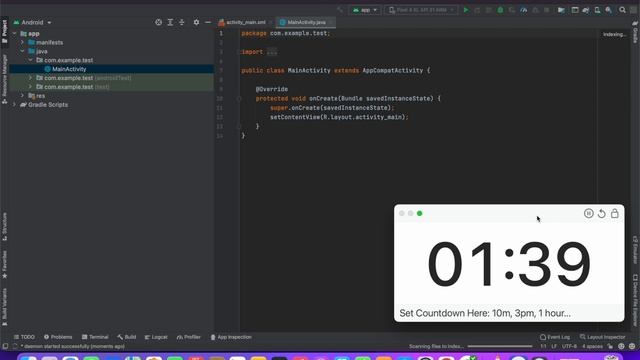Click the daemon started successfully status message

pos(74,346)
